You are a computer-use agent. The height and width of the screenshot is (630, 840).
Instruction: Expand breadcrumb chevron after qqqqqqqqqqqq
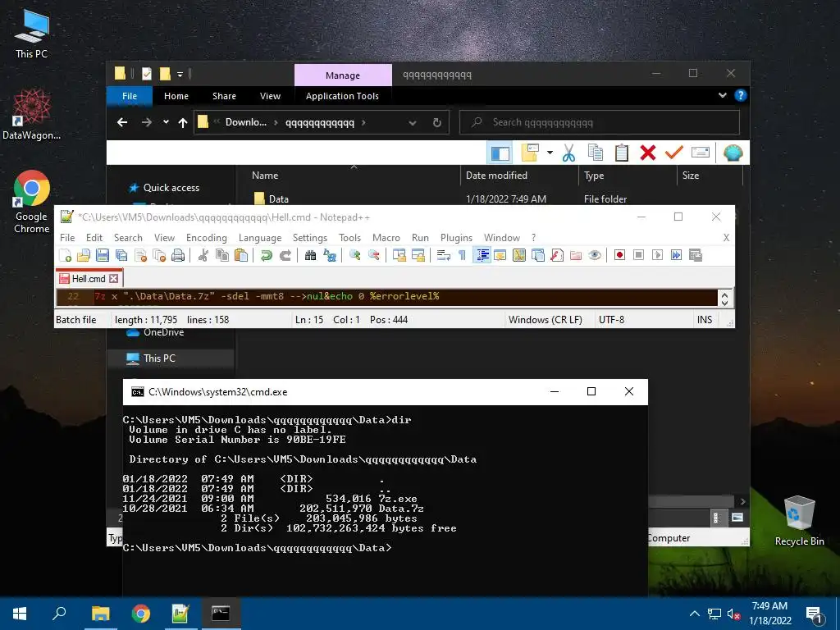363,123
